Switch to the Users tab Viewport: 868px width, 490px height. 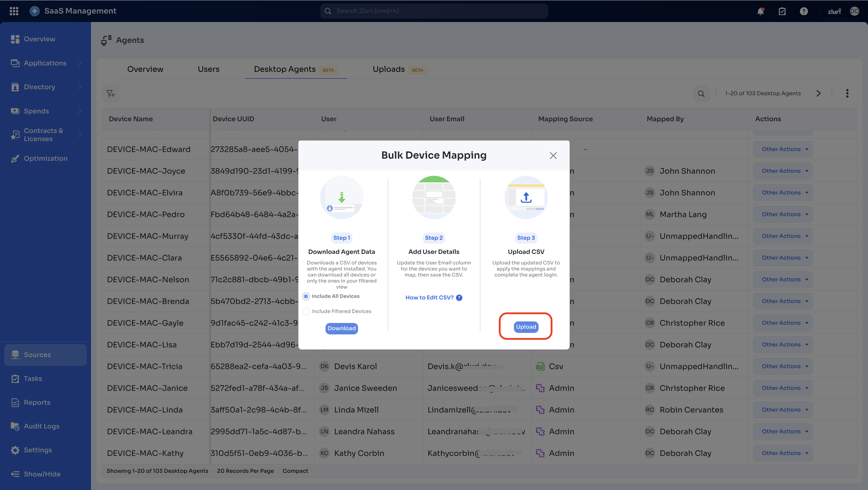(x=209, y=69)
